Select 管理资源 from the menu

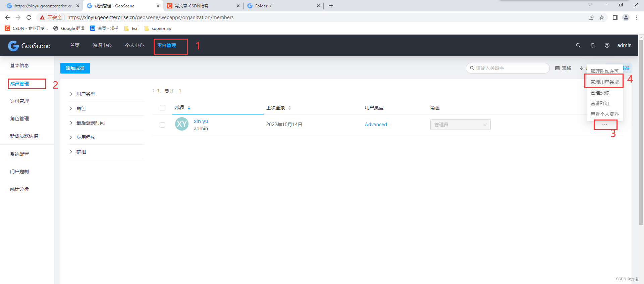[604, 93]
